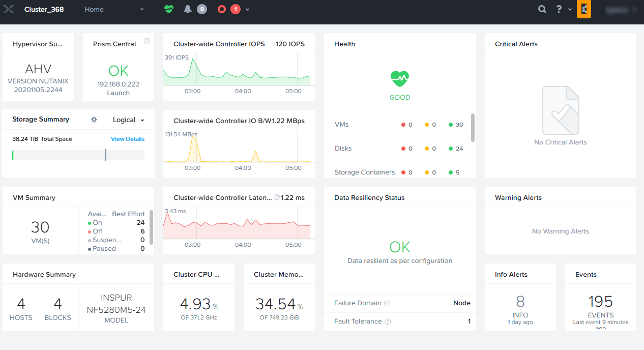The width and height of the screenshot is (644, 350).
Task: Click the Prism Central help tooltip icon
Action: coord(147,41)
